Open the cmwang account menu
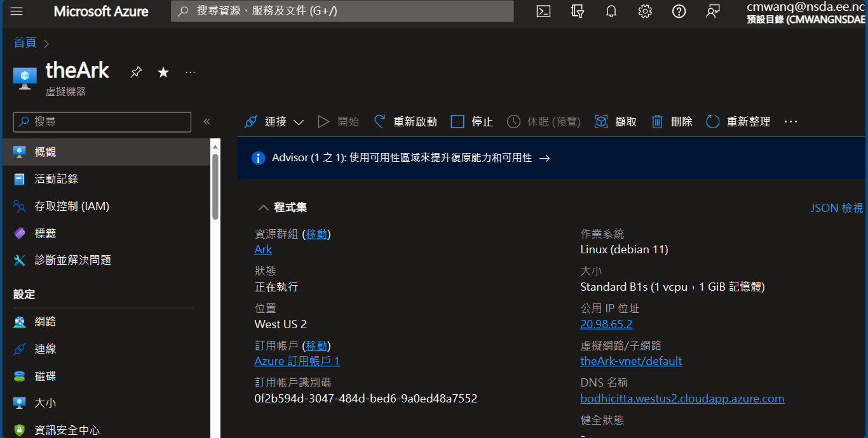Image resolution: width=868 pixels, height=438 pixels. (806, 13)
